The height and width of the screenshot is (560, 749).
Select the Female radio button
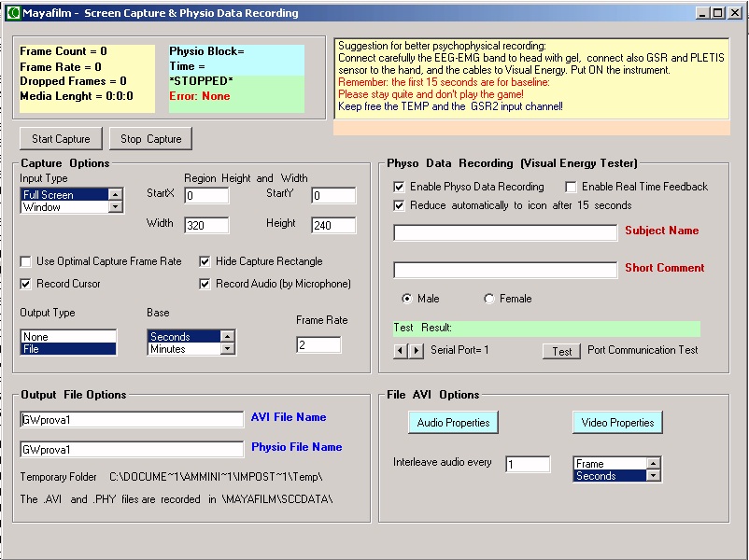coord(488,299)
